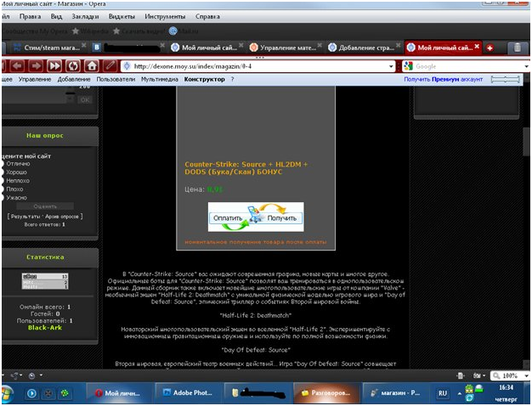Open a new tab with the red plus icon
The height and width of the screenshot is (406, 532).
pyautogui.click(x=490, y=48)
